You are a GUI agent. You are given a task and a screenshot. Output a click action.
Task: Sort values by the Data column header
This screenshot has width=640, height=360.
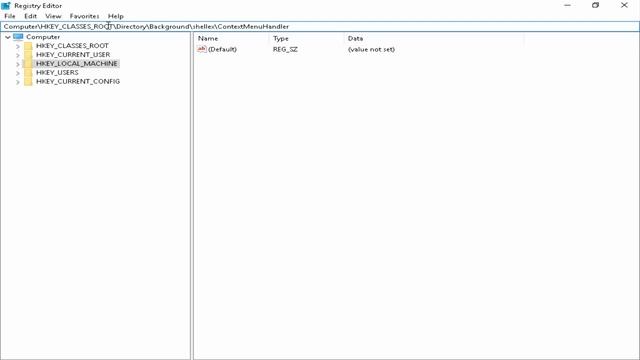coord(434,38)
